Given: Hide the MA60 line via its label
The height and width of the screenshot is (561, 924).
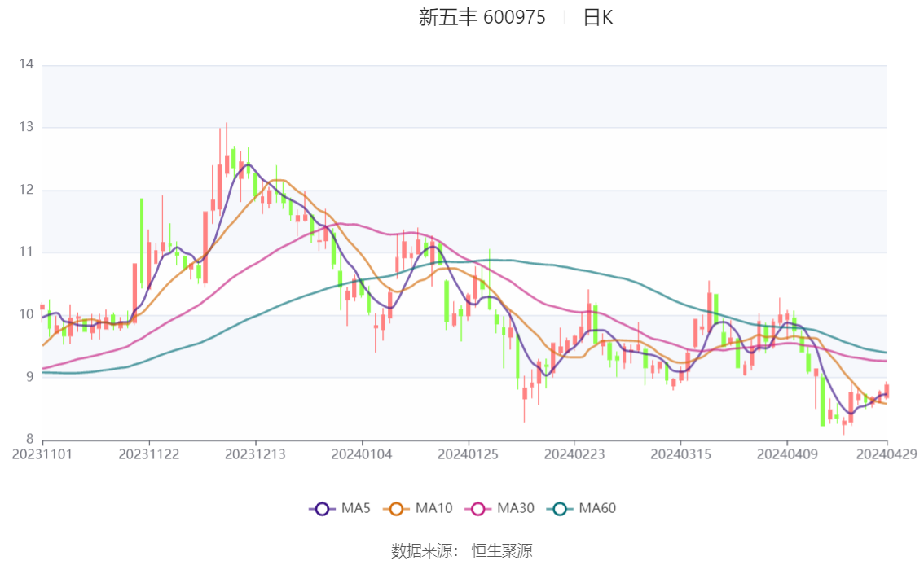Looking at the screenshot, I should [597, 508].
